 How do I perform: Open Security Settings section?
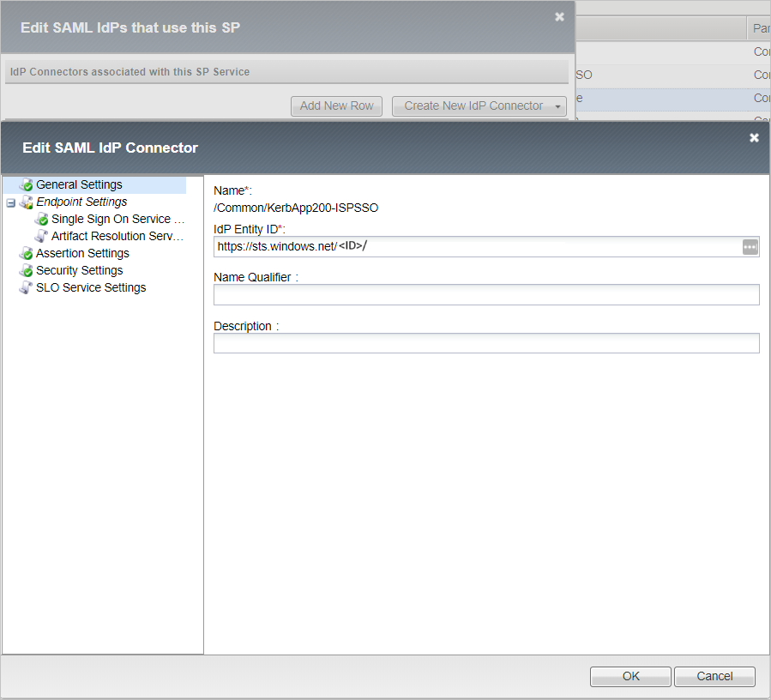tap(80, 270)
